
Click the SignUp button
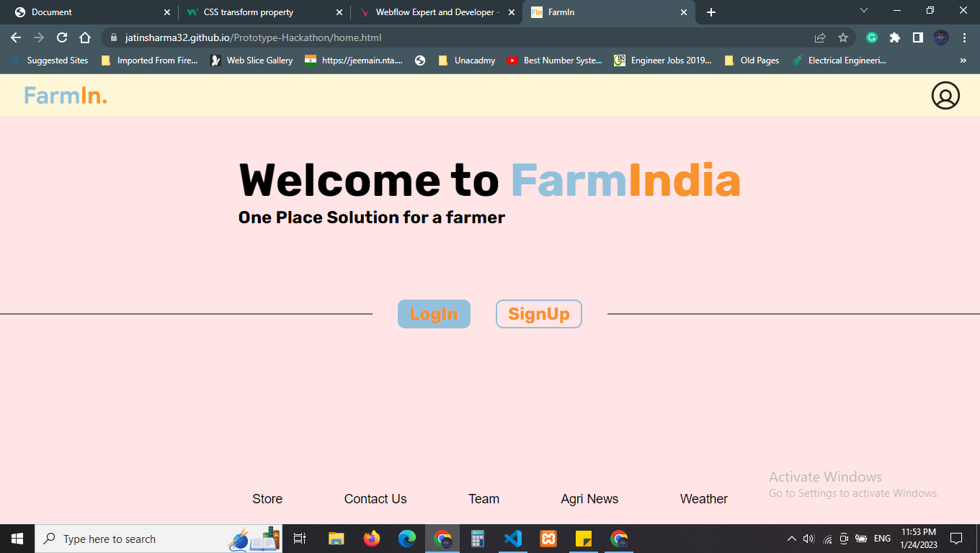(539, 314)
